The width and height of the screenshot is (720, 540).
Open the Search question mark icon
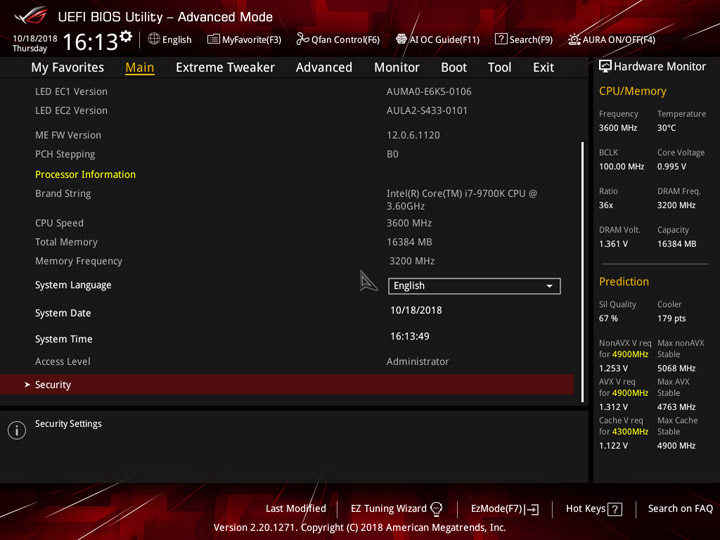pos(501,39)
